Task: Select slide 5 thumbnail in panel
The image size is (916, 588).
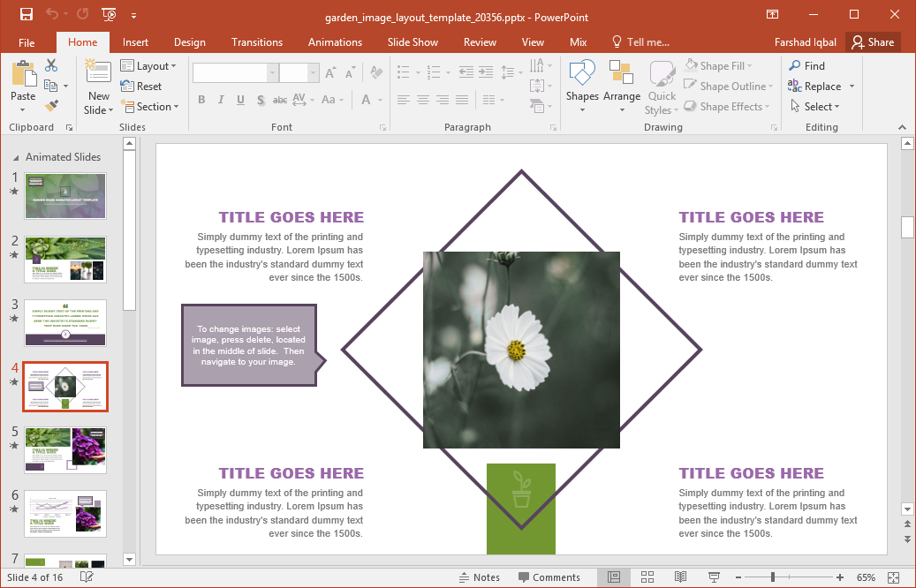Action: click(x=65, y=450)
